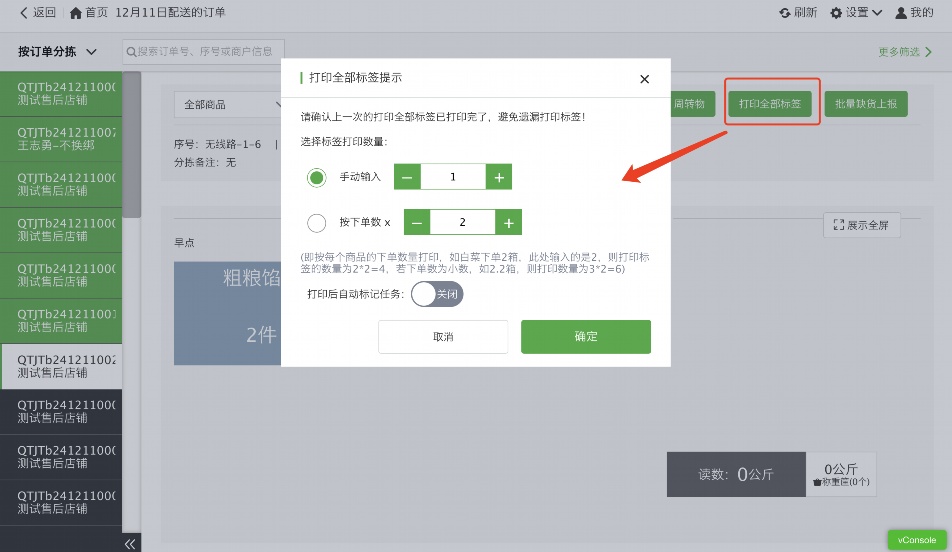Click the back arrow 返回
The height and width of the screenshot is (552, 952).
(25, 13)
